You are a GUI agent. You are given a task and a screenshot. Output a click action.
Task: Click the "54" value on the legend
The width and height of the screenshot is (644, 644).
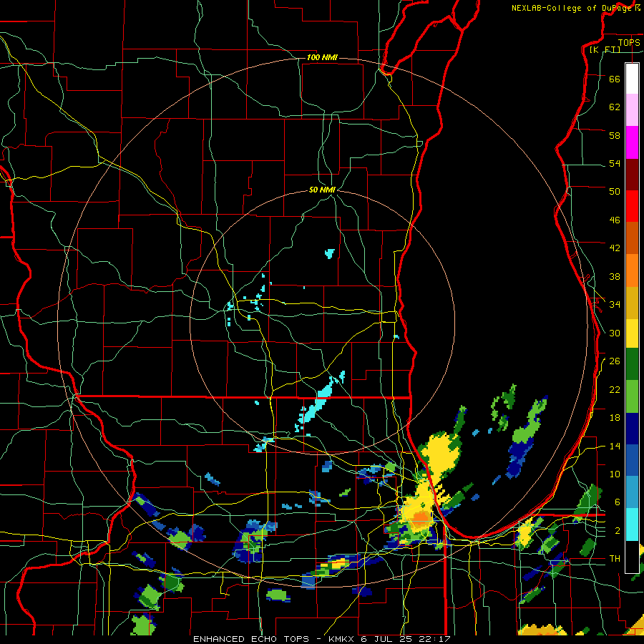tap(615, 163)
